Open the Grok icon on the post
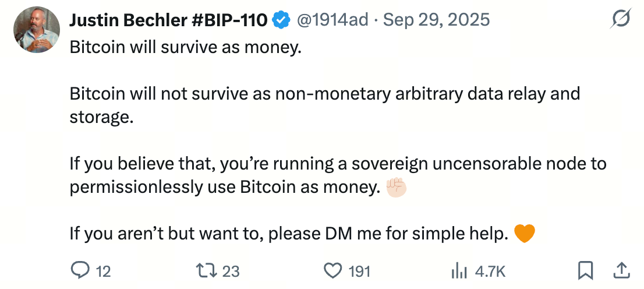This screenshot has height=289, width=644. pyautogui.click(x=621, y=20)
